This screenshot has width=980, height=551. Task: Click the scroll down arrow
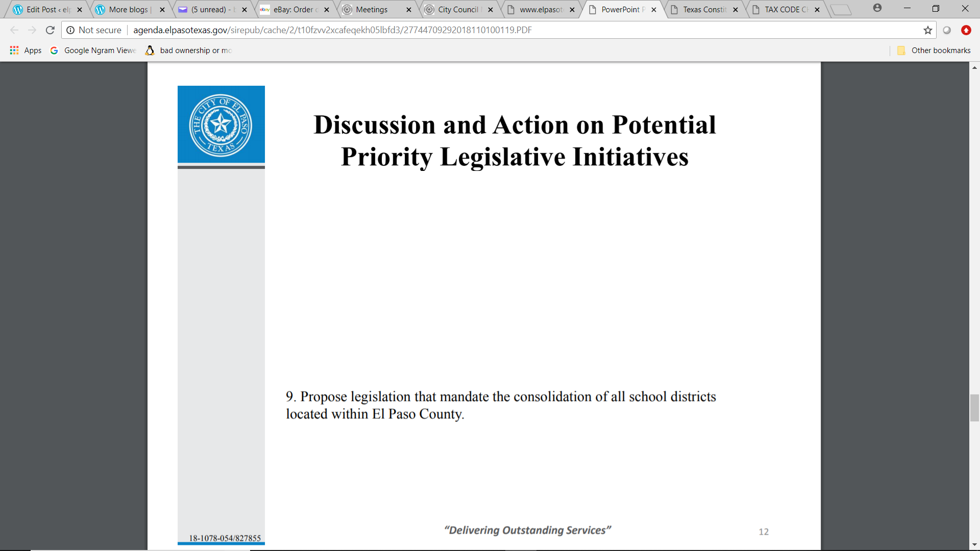coord(974,545)
